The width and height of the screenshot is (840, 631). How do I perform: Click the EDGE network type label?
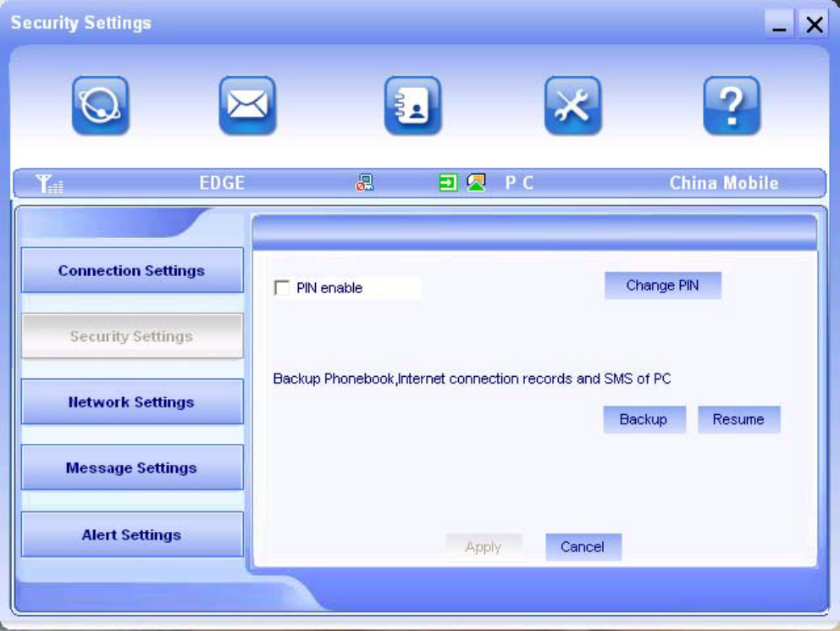[x=222, y=183]
